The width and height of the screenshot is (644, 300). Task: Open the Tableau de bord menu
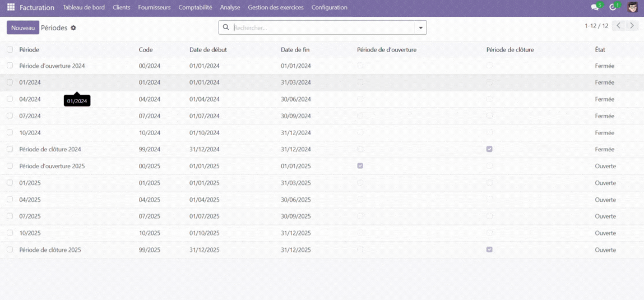coord(84,7)
